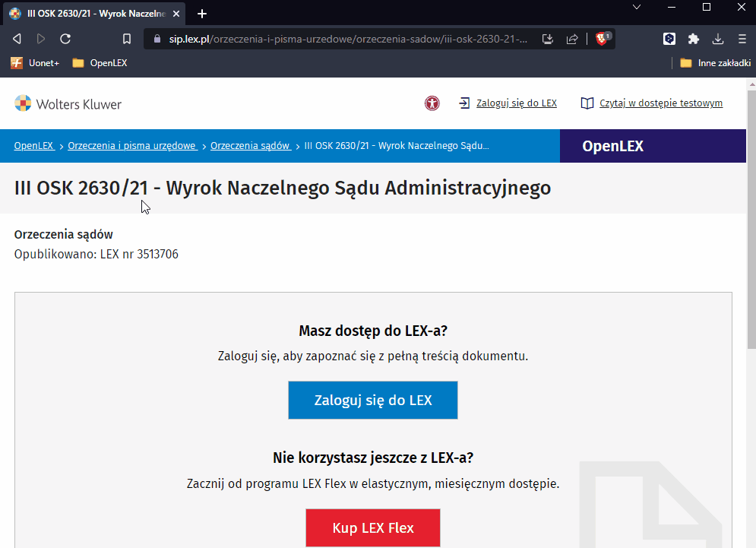Click the padlock site security icon
The height and width of the screenshot is (548, 756).
point(157,39)
